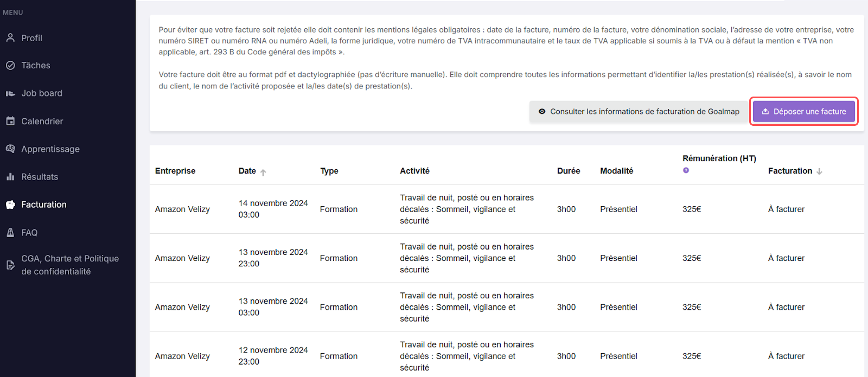Viewport: 868px width, 377px height.
Task: Click the Facturation column header
Action: pyautogui.click(x=790, y=171)
